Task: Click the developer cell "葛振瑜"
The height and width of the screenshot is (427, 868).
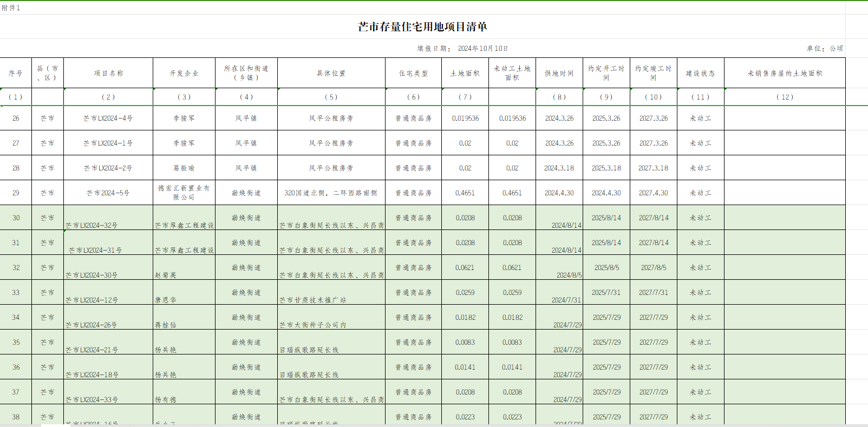Action: pos(184,168)
